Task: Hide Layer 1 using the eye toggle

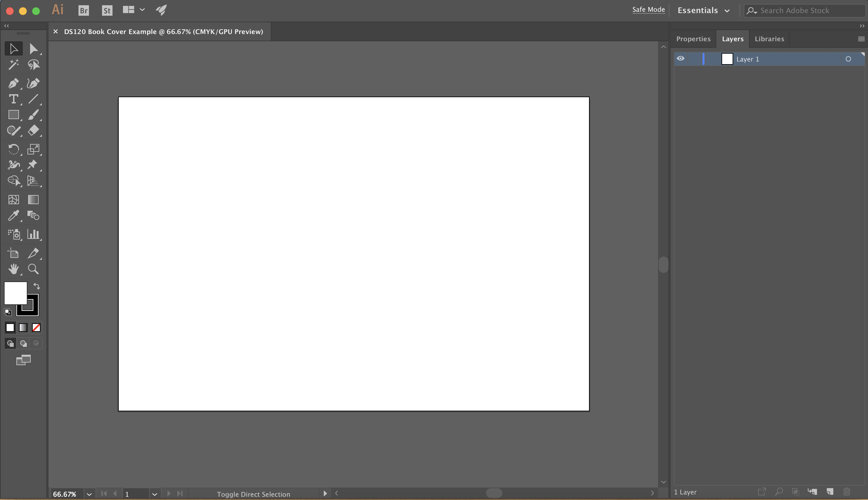Action: pos(681,58)
